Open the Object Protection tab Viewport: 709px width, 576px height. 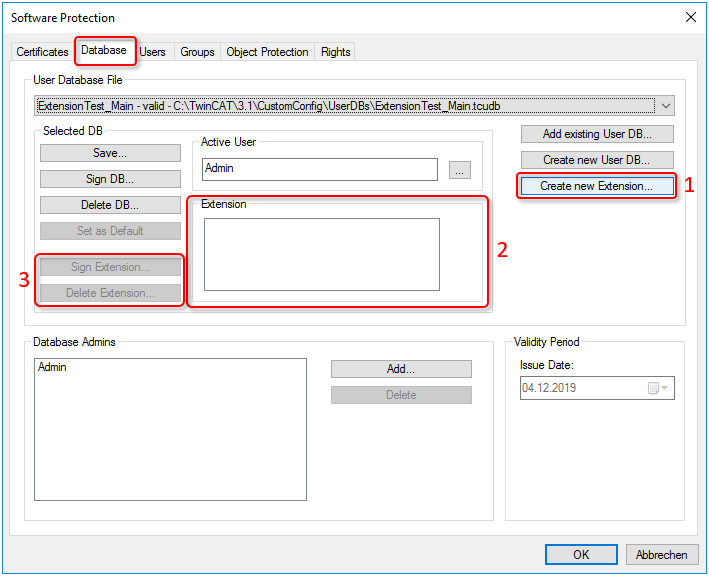267,52
